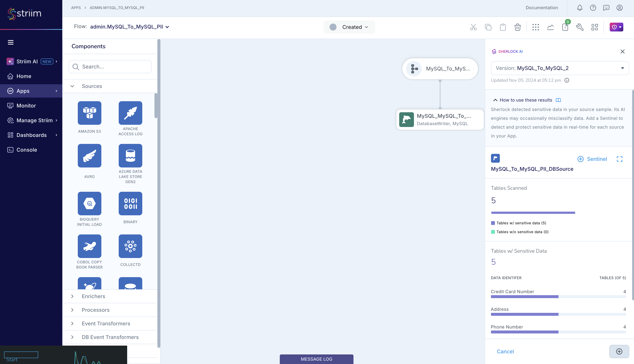Open the help question mark icon
The image size is (634, 364).
pos(593,8)
